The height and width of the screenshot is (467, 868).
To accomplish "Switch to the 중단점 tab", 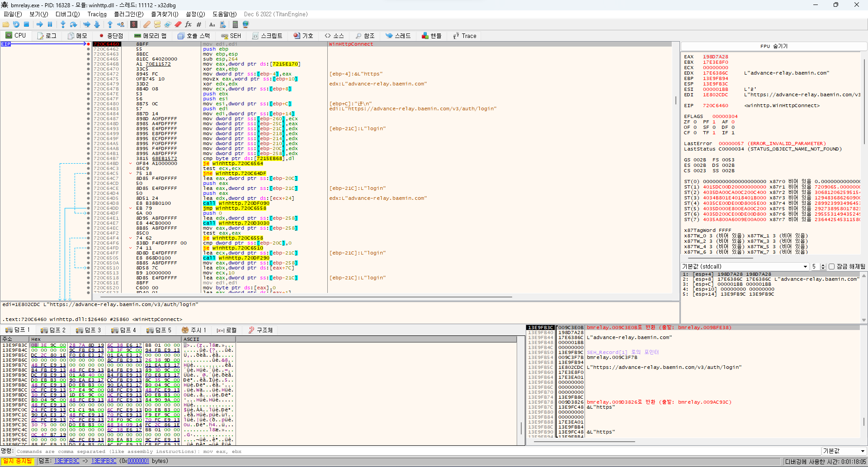I will (111, 36).
